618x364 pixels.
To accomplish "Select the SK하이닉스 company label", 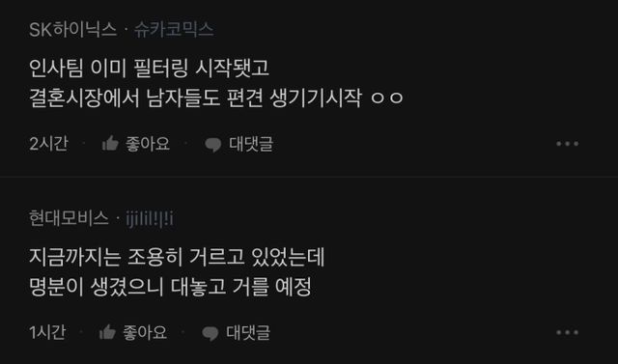I will click(73, 30).
